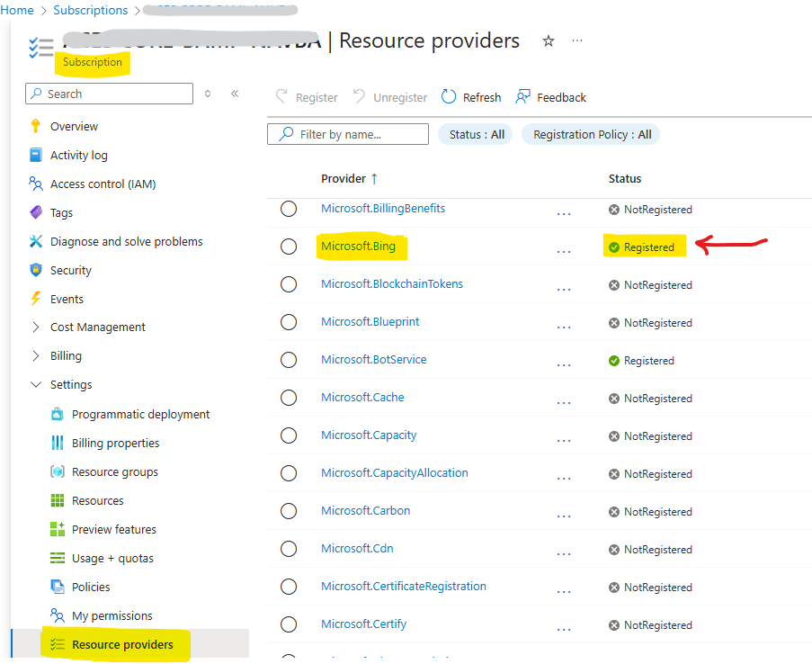This screenshot has width=812, height=664.
Task: Open the Microsoft.CapacityAllocation provider link
Action: [395, 472]
